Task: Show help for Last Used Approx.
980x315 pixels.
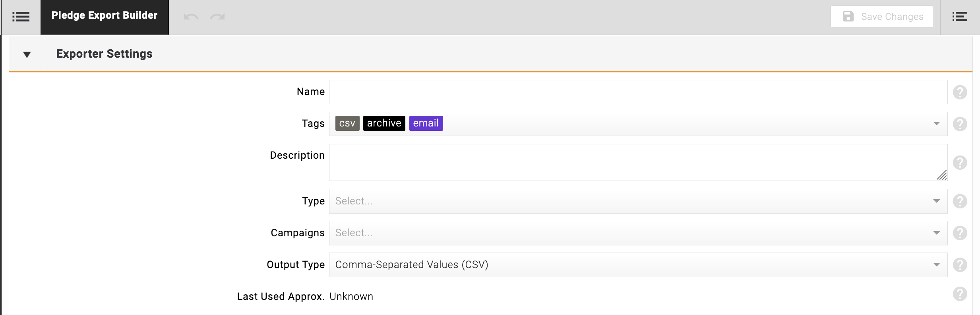Action: point(960,294)
